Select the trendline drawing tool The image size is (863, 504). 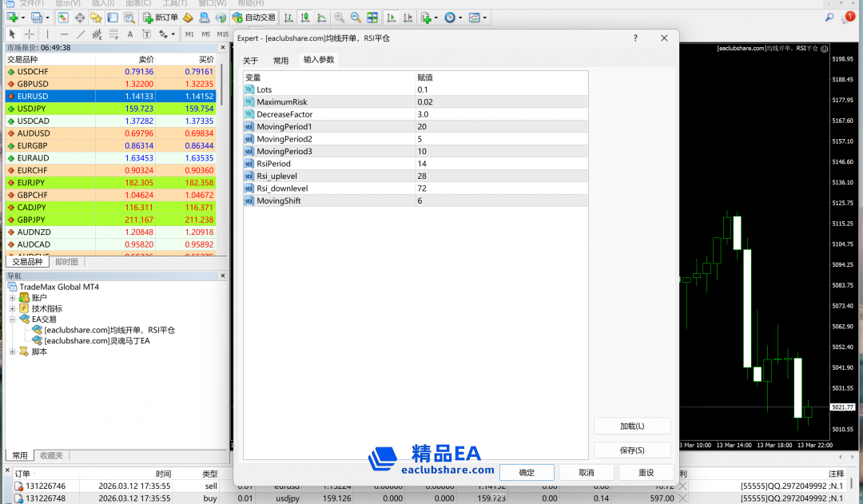click(81, 34)
